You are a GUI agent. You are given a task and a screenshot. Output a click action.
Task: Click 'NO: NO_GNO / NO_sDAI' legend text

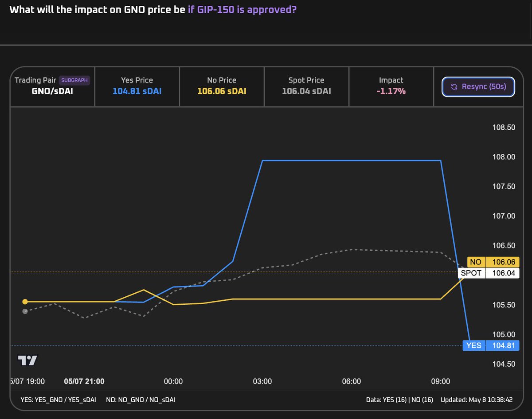point(141,400)
